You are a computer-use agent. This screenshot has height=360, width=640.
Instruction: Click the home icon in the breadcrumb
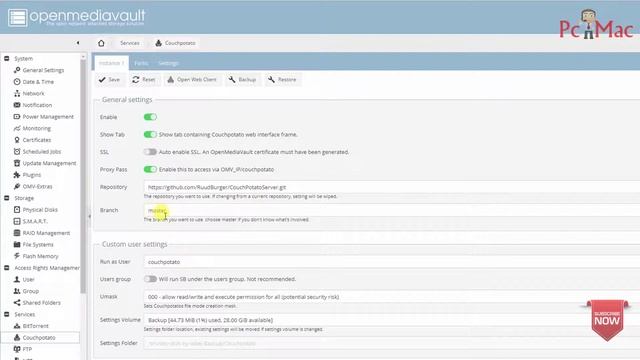pos(101,43)
